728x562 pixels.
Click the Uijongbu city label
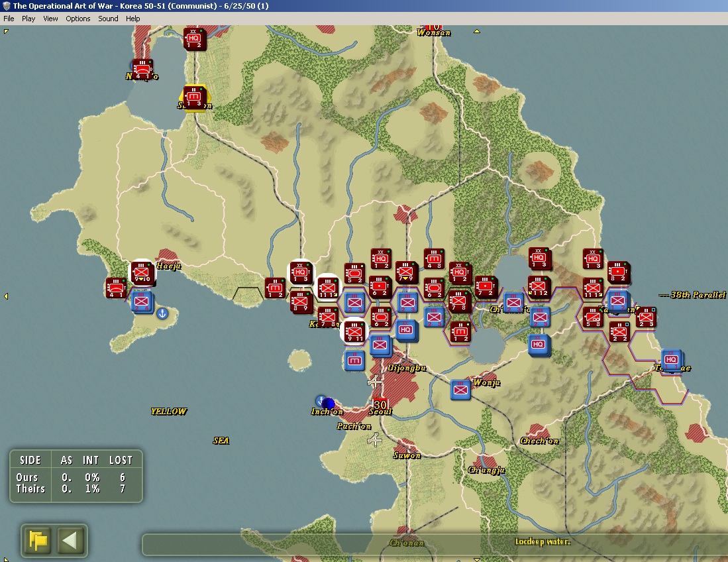click(407, 368)
